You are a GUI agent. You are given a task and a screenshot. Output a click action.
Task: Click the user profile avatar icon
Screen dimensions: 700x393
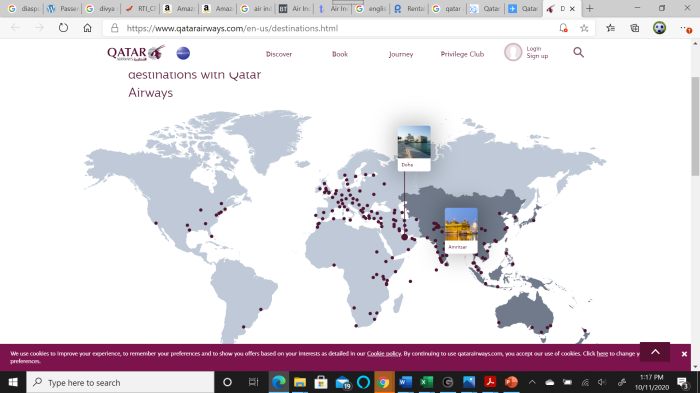pos(513,52)
